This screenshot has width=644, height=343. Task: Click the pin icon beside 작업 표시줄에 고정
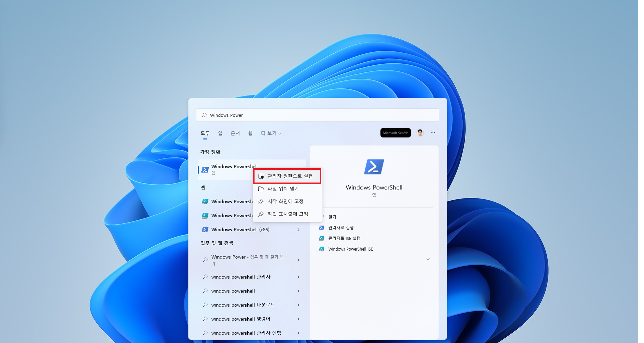261,214
